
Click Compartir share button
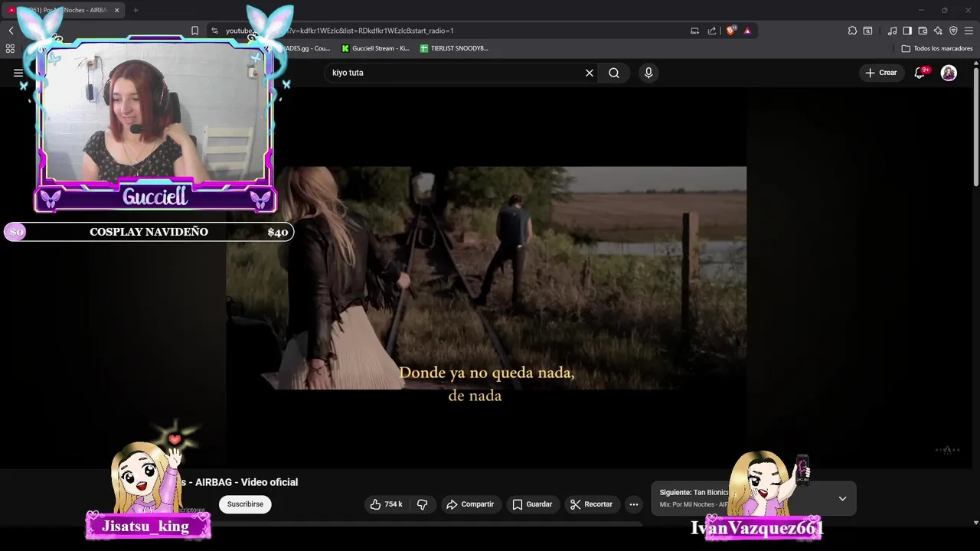click(x=470, y=504)
